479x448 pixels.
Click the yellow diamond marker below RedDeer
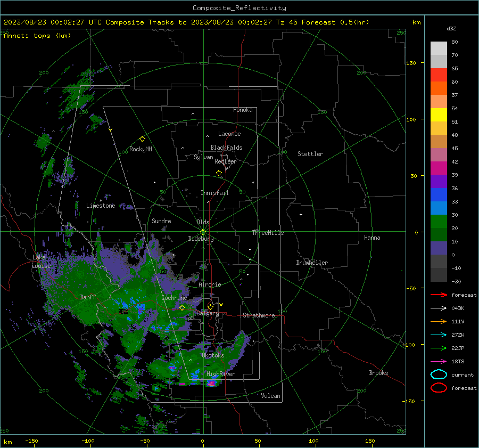(x=219, y=173)
